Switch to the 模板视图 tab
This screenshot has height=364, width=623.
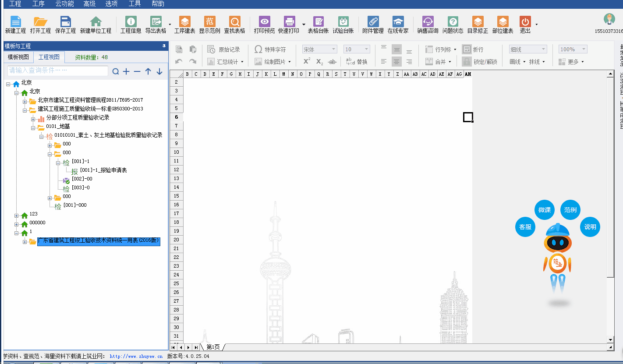[x=18, y=57]
